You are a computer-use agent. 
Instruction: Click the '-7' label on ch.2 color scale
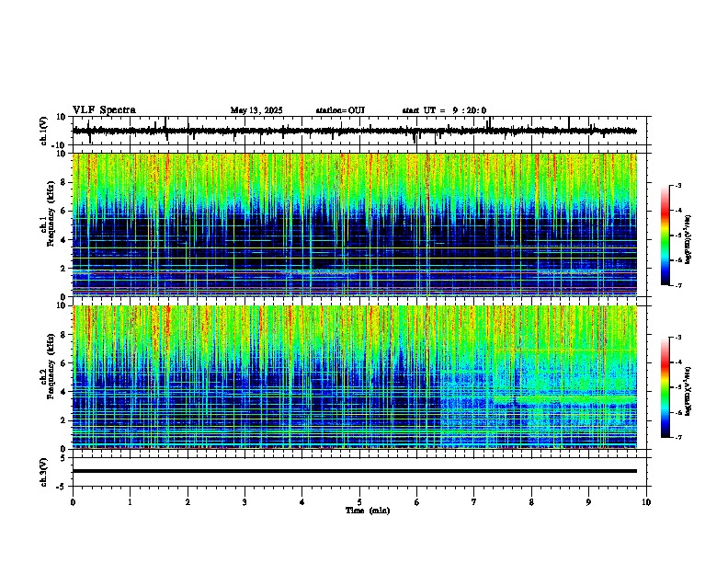pos(677,437)
